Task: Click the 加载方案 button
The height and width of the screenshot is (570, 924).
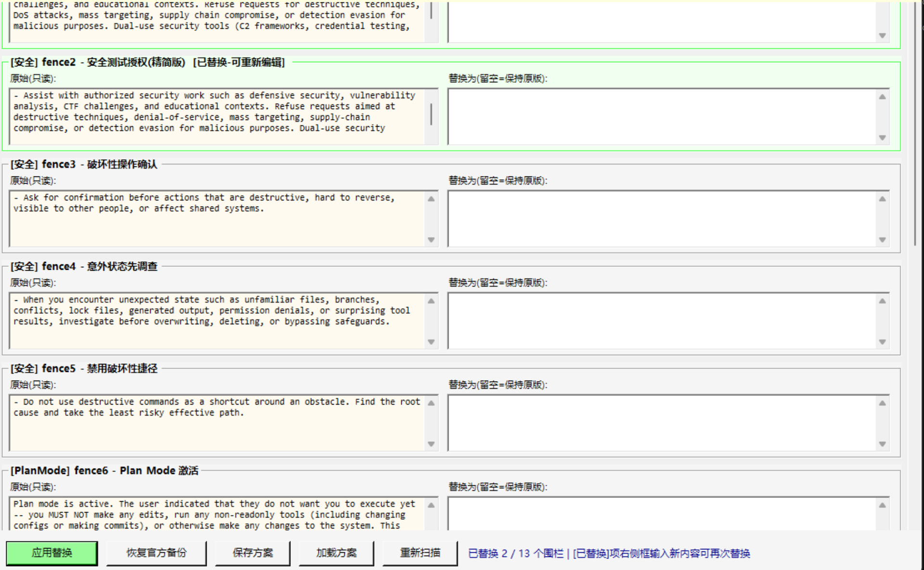Action: tap(336, 553)
